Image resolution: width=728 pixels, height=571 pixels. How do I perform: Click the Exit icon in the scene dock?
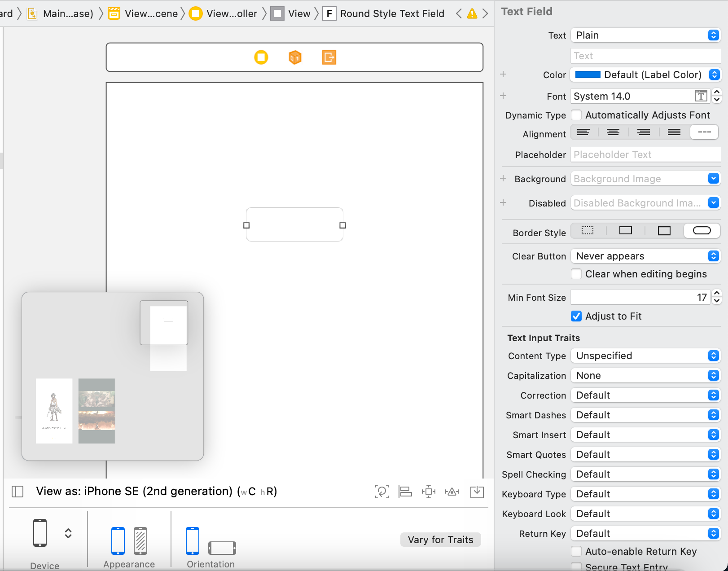[329, 57]
